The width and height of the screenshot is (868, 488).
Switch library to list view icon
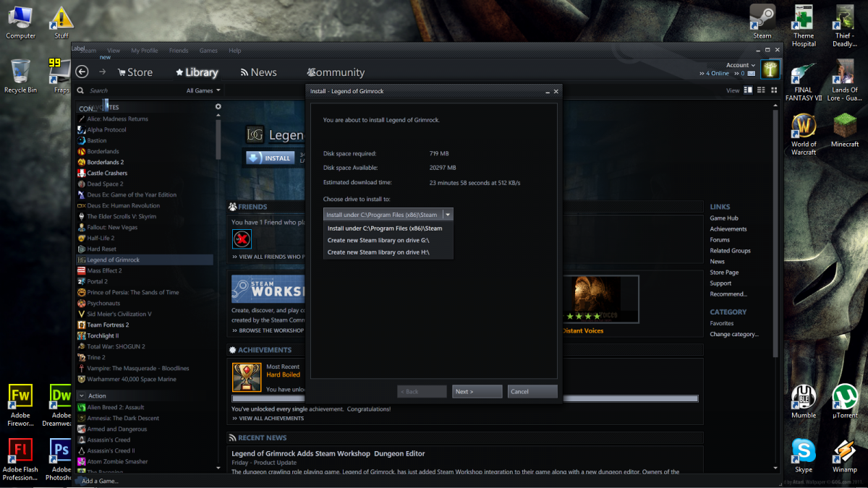click(x=762, y=90)
